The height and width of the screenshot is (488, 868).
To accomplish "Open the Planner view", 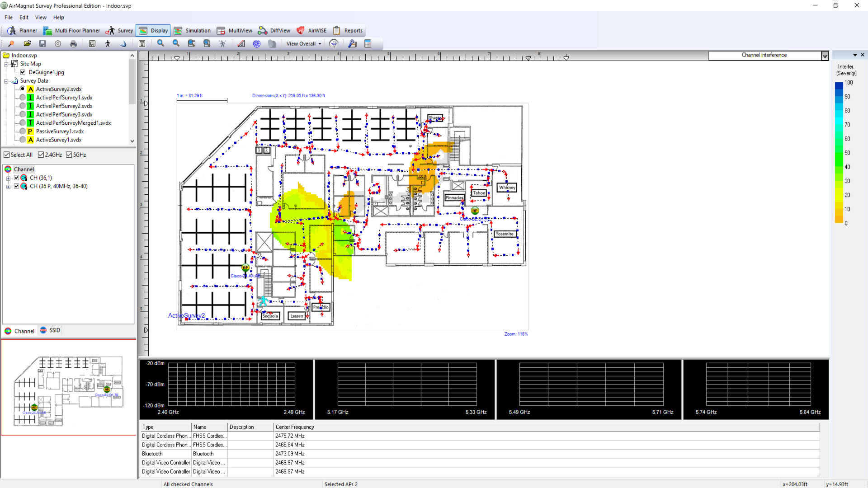I will [x=22, y=31].
